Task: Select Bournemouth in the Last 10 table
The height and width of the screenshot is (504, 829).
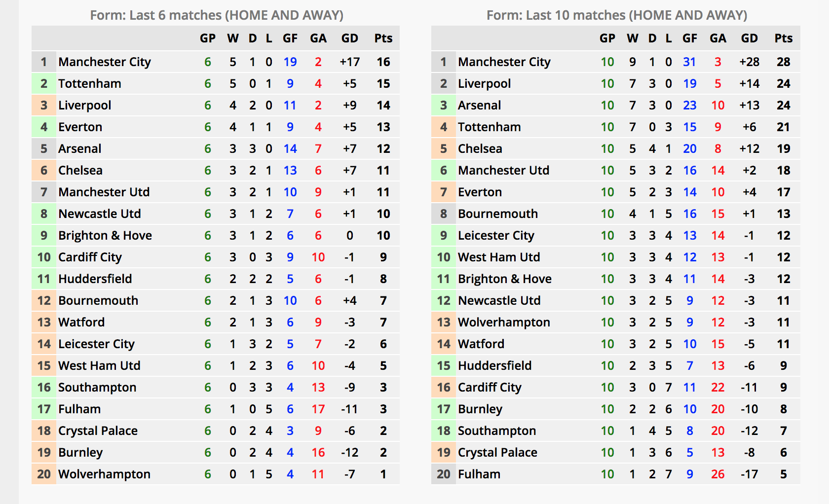Action: point(498,214)
